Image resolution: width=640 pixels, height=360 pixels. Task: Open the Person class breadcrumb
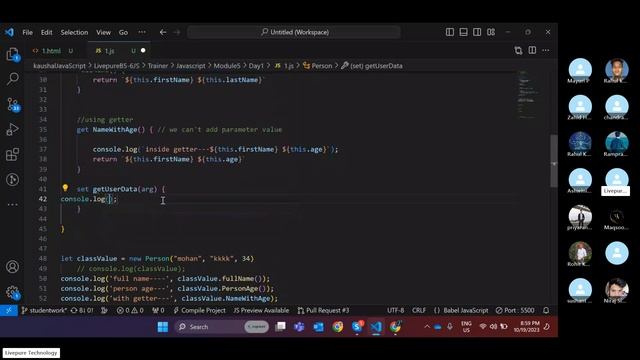tap(318, 66)
